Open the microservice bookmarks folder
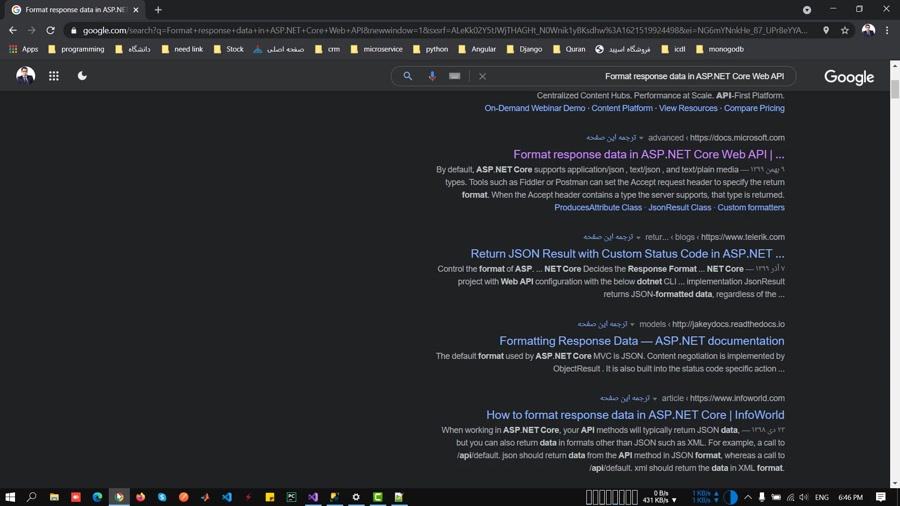 377,49
